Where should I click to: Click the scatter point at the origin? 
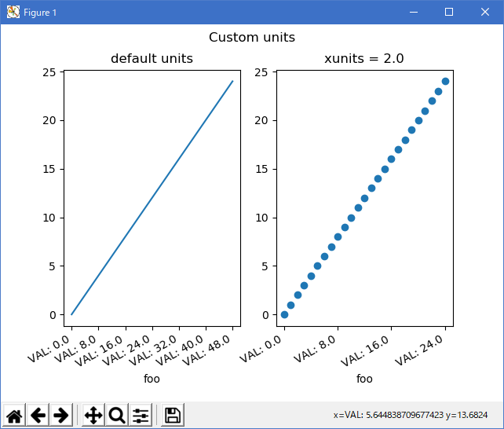(284, 314)
